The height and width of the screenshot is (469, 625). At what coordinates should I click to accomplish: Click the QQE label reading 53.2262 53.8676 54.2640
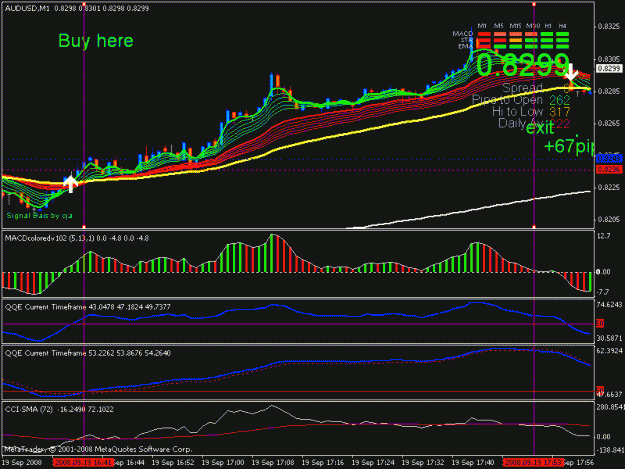pos(87,353)
